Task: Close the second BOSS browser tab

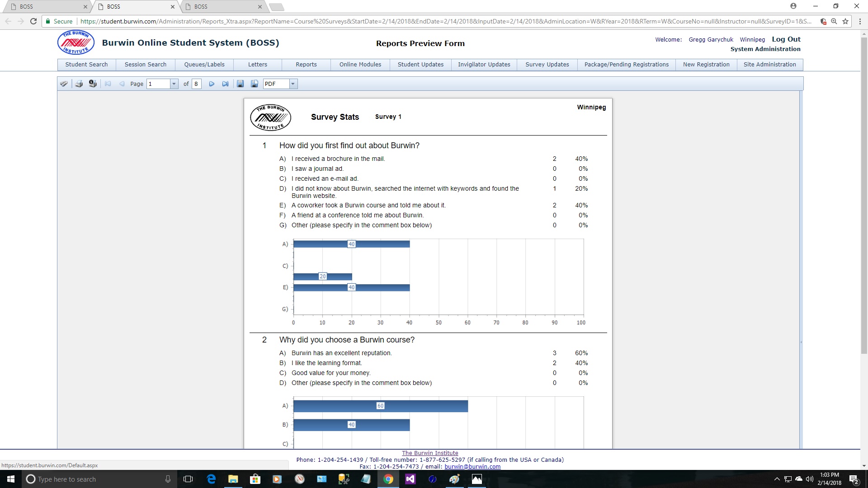Action: (x=172, y=7)
